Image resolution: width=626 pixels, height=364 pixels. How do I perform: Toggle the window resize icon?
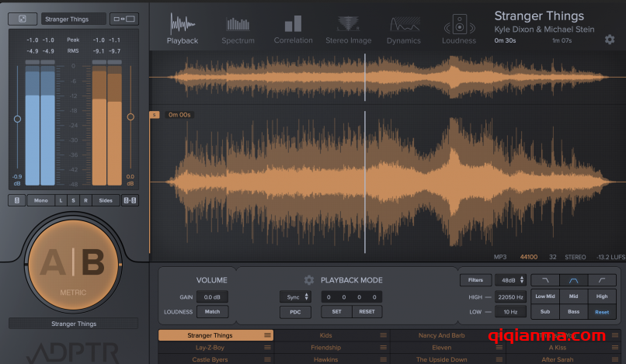pyautogui.click(x=124, y=19)
